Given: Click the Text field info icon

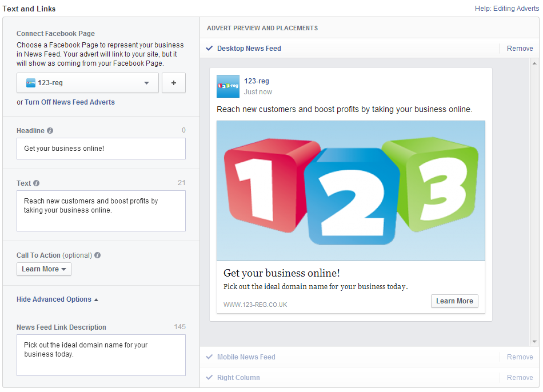Looking at the screenshot, I should (x=37, y=183).
